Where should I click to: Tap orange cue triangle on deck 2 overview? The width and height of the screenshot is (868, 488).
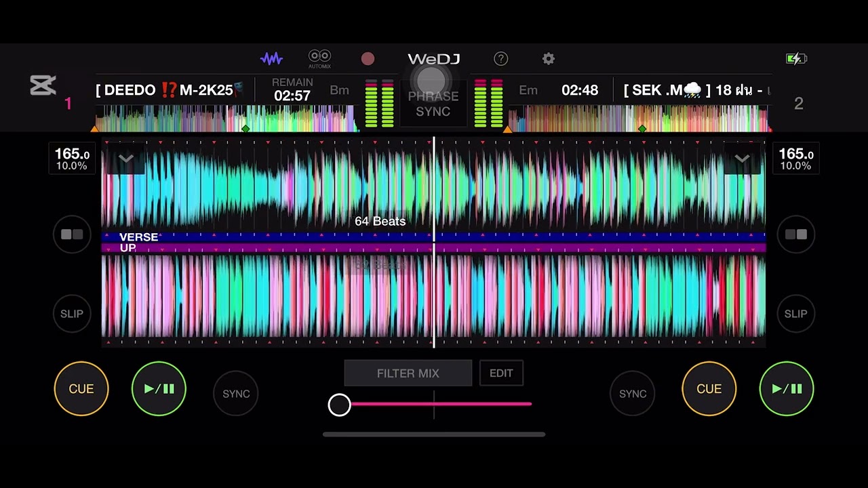coord(507,128)
